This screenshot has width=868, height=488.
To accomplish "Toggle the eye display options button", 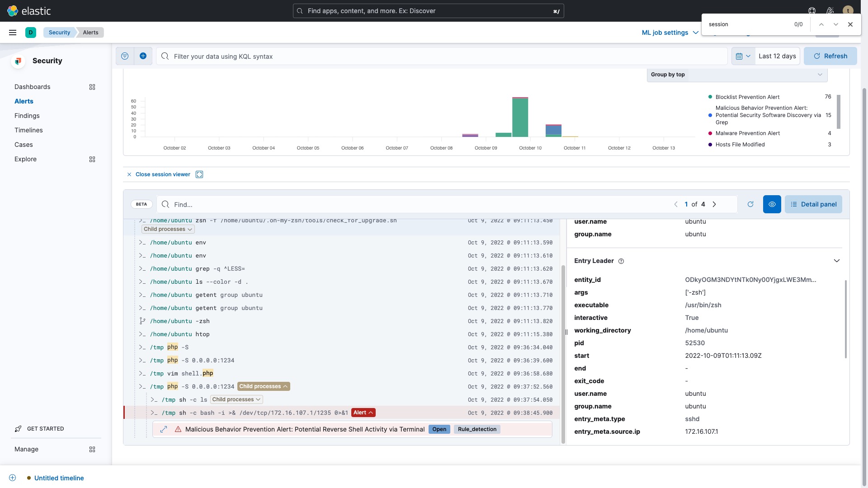I will (x=772, y=204).
